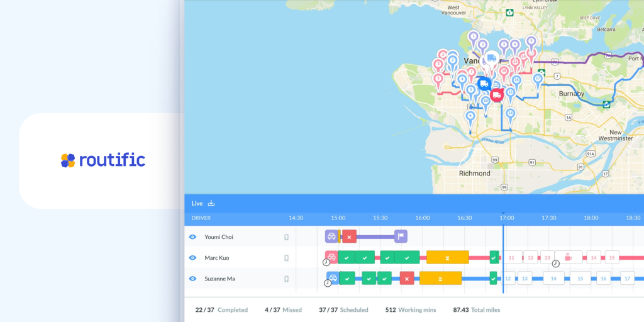Toggle the eye icon for Suzanne Ma
This screenshot has height=322, width=644.
click(193, 279)
